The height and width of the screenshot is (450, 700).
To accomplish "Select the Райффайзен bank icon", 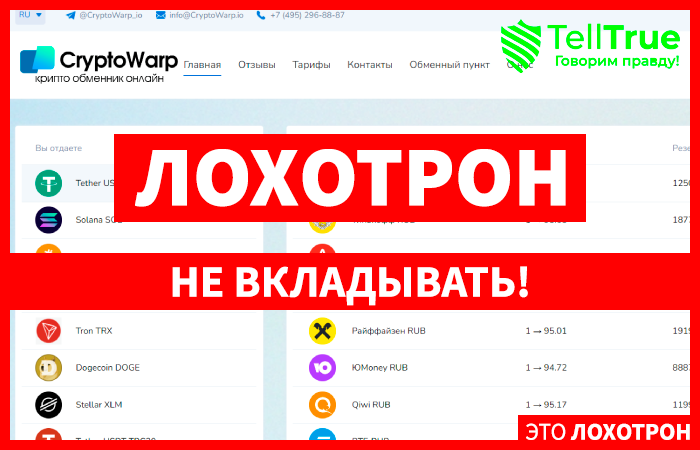I will (x=322, y=331).
